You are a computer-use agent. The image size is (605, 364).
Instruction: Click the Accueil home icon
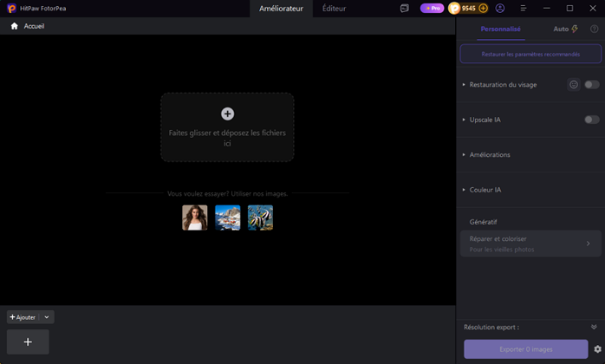click(x=14, y=26)
